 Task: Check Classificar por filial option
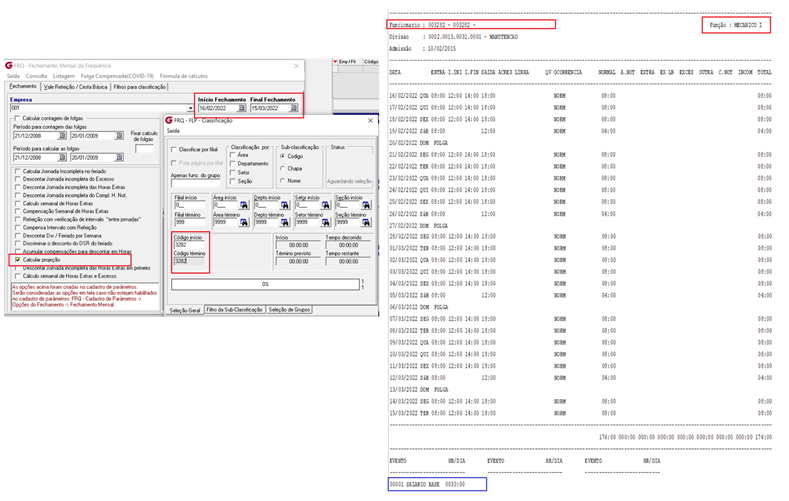tap(174, 149)
